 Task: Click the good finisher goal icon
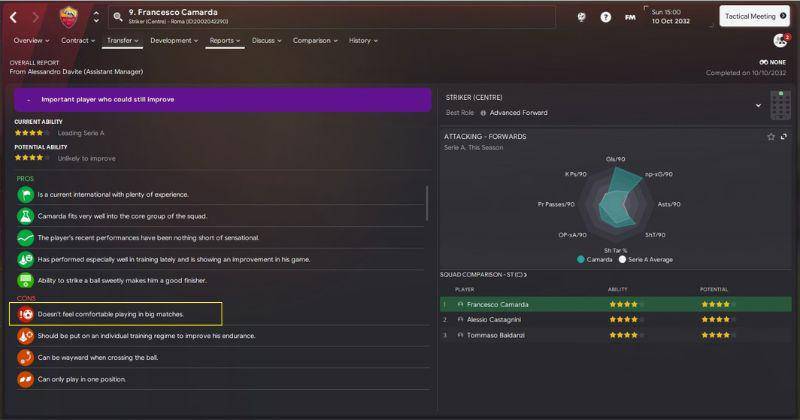26,281
